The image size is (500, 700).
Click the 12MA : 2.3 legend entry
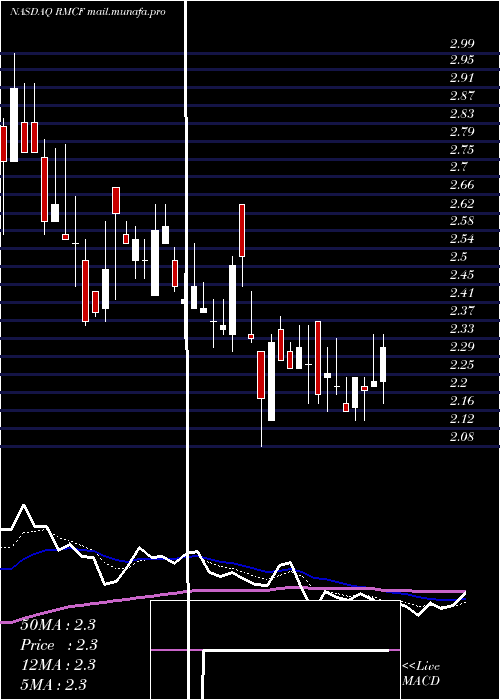click(58, 664)
